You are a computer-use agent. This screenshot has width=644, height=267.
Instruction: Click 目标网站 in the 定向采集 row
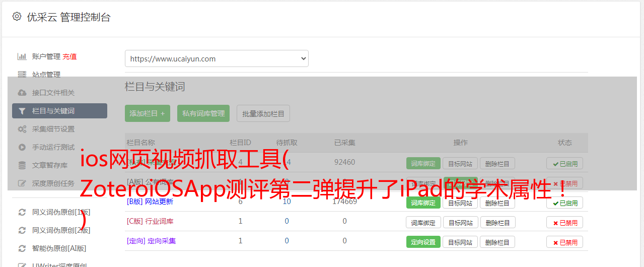(x=460, y=242)
